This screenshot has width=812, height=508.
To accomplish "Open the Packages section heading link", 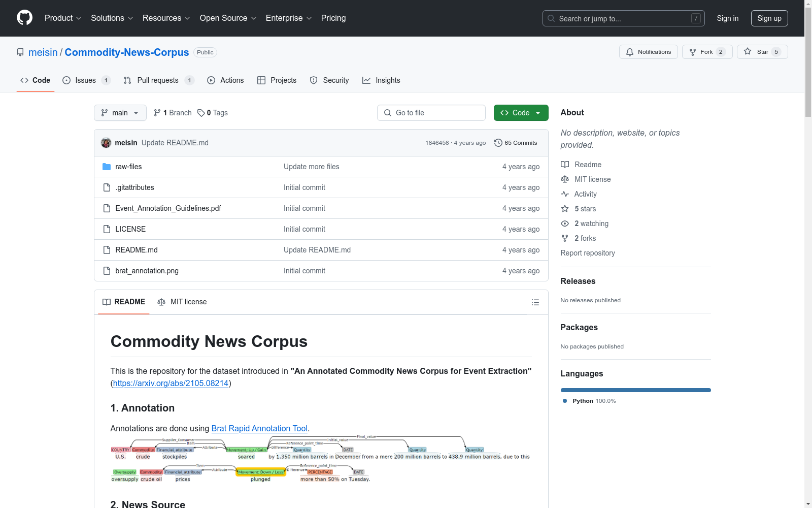I will [579, 327].
